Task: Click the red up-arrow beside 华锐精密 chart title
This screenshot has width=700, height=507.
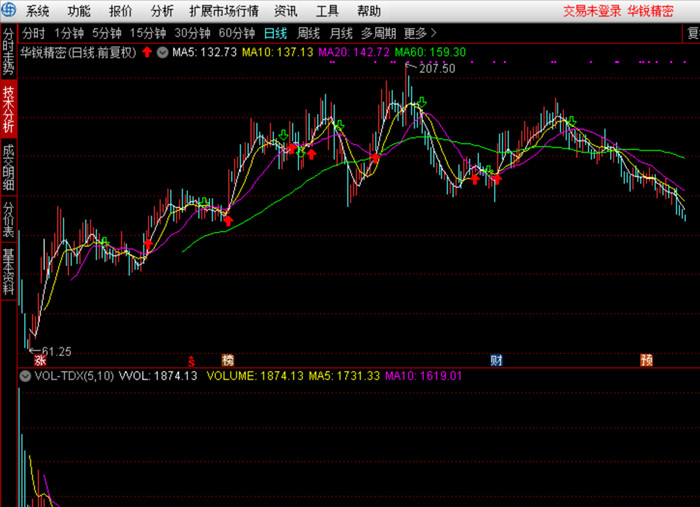Action: click(147, 52)
